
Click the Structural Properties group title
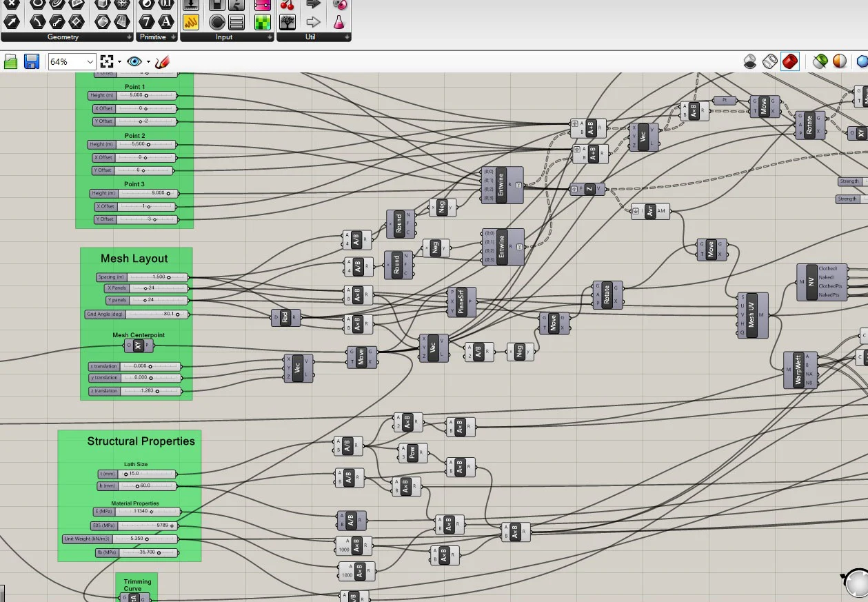coord(141,441)
